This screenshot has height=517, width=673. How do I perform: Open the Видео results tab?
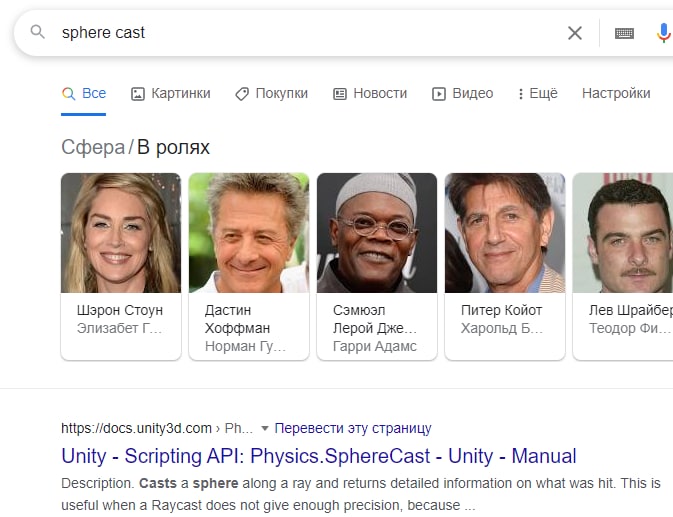(x=462, y=93)
